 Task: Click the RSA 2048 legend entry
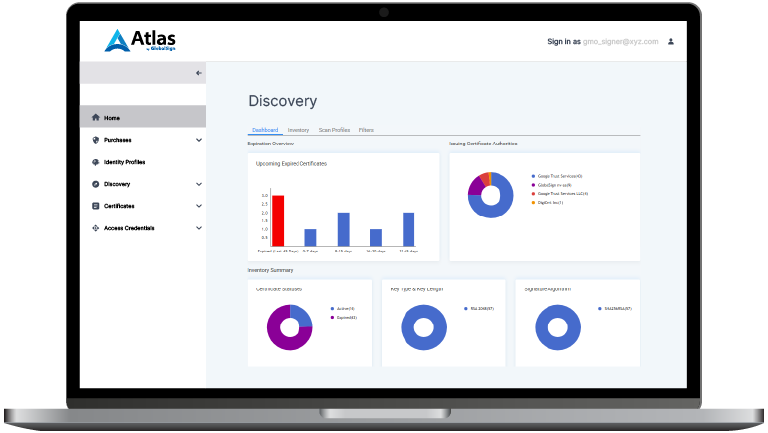point(479,309)
